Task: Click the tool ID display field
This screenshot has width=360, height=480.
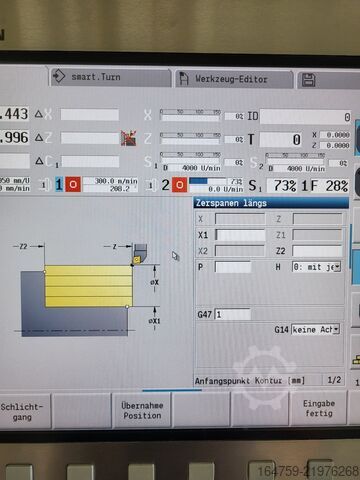Action: pos(305,117)
